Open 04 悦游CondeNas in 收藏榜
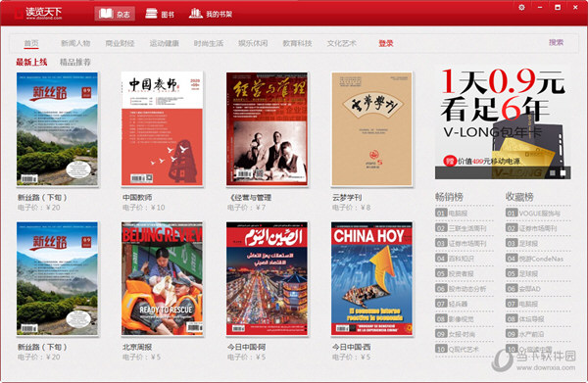This screenshot has height=383, width=588. pos(535,259)
